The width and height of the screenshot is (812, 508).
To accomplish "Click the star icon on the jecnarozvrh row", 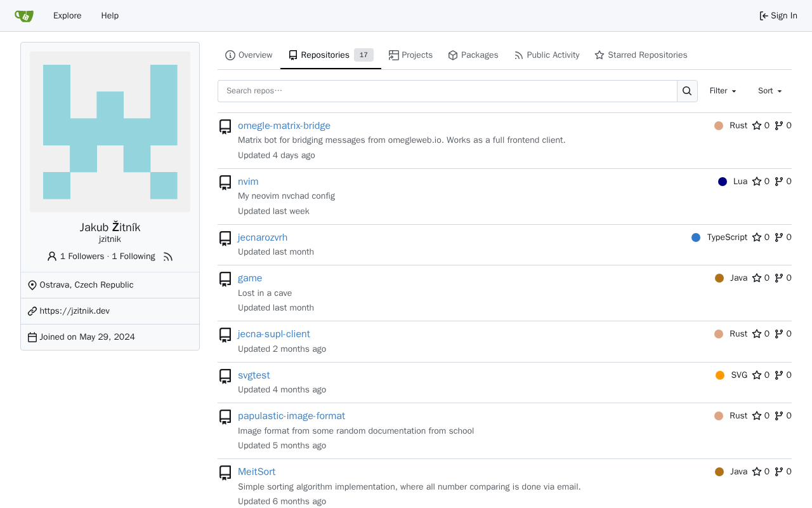I will 757,237.
